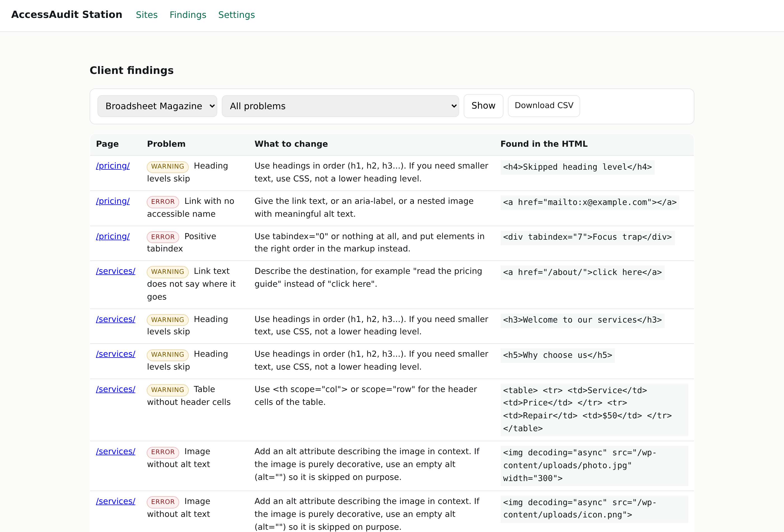
Task: Expand the Broadsheet Magazine site dropdown
Action: tap(157, 106)
